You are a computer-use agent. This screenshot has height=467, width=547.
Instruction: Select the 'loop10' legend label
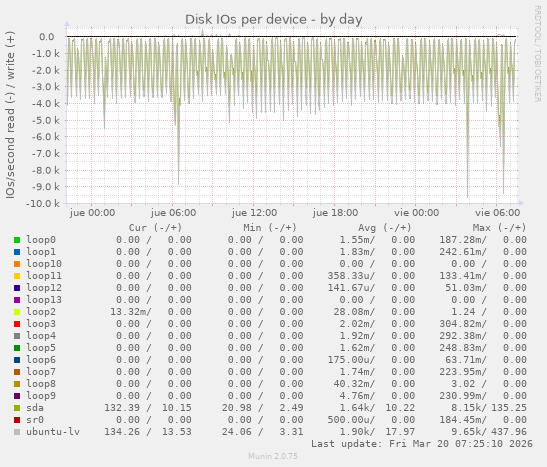44,264
